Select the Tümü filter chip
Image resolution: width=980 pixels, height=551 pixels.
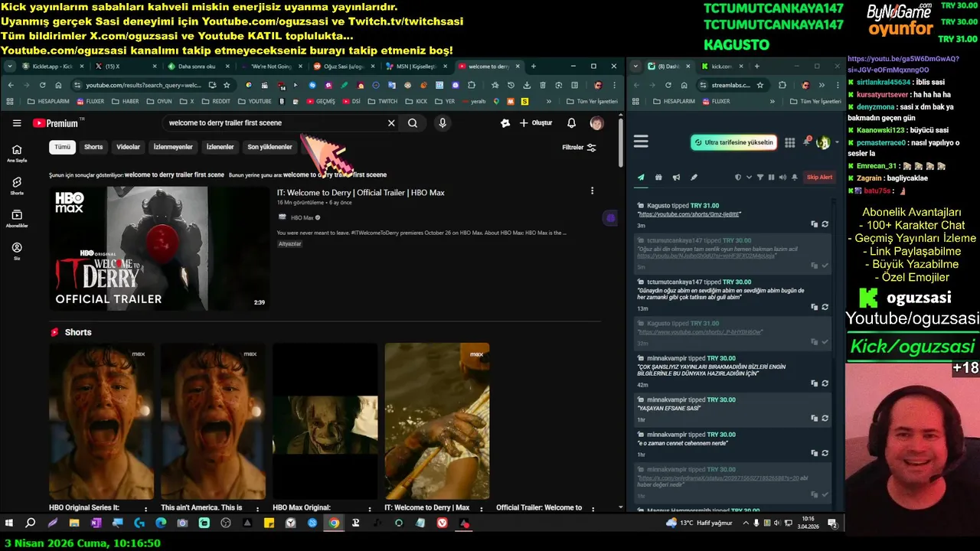click(x=62, y=147)
